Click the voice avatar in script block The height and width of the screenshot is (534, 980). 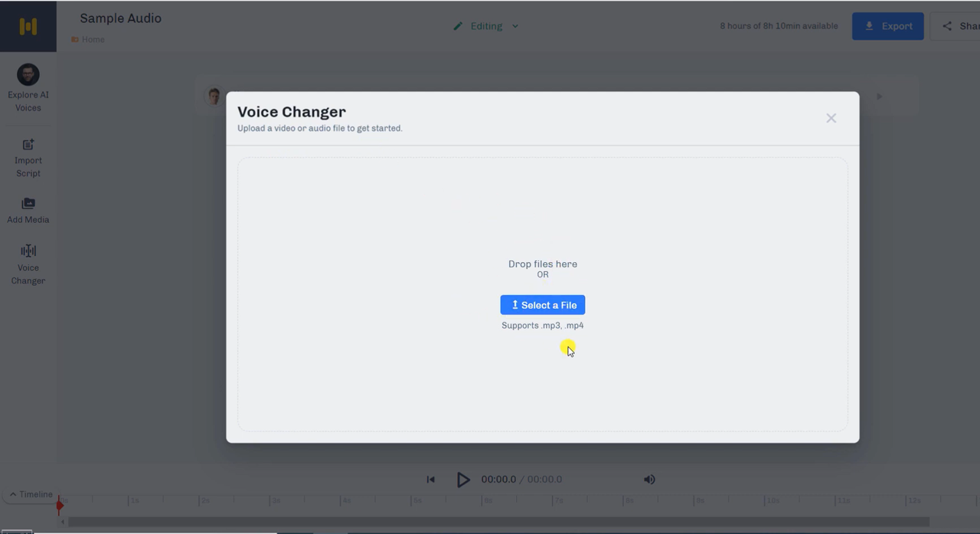pyautogui.click(x=214, y=97)
